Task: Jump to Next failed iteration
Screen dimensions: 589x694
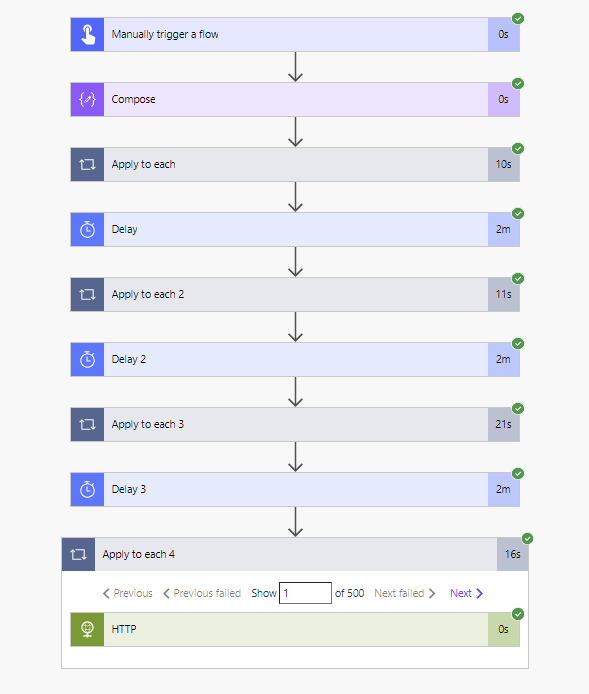Action: click(405, 593)
